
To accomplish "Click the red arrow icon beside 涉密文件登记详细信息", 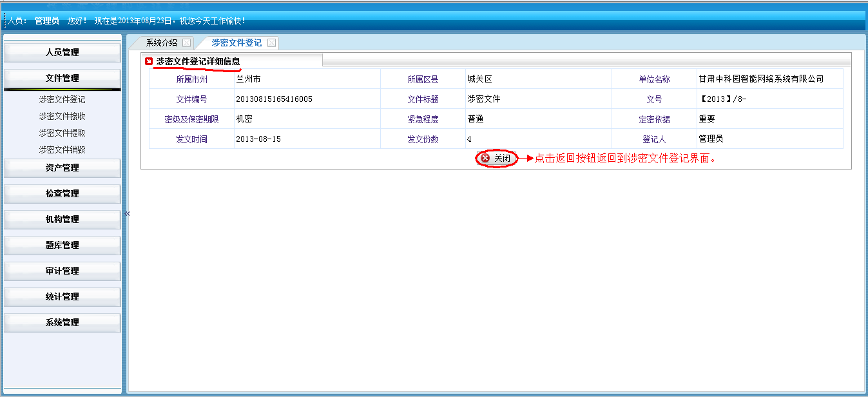I will pos(149,61).
